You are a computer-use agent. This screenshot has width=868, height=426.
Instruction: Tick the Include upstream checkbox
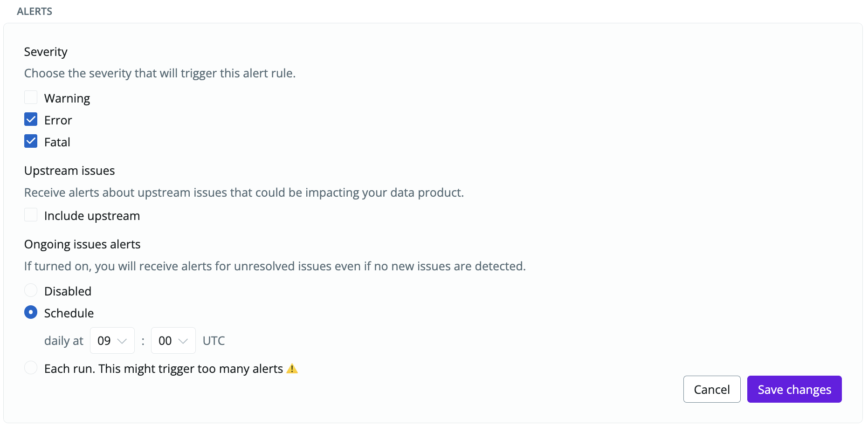click(31, 215)
